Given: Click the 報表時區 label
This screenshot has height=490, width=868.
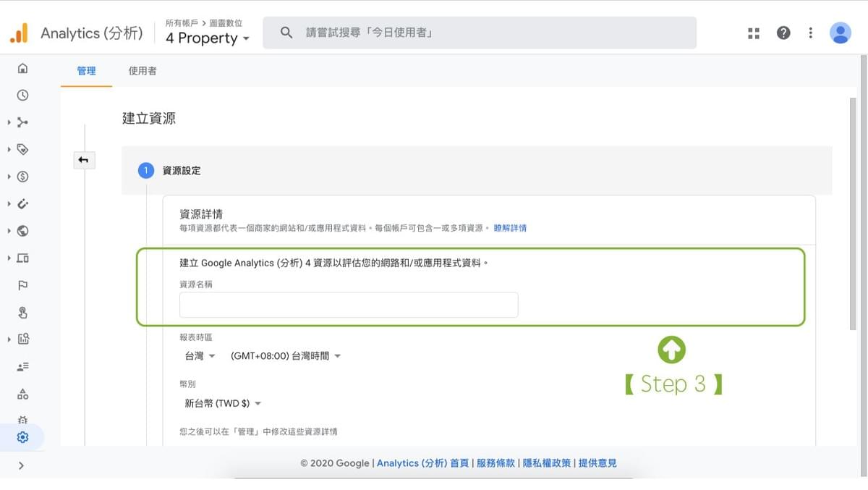Looking at the screenshot, I should pyautogui.click(x=196, y=338).
